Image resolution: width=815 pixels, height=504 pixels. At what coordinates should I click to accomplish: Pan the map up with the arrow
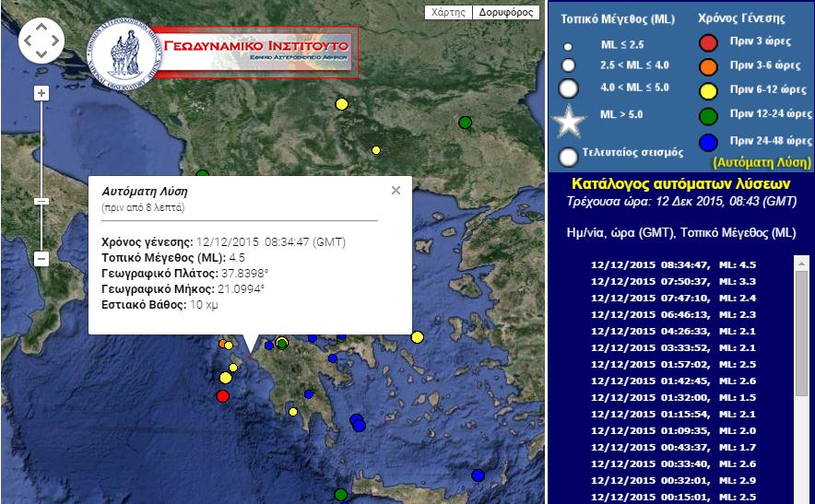pyautogui.click(x=41, y=28)
